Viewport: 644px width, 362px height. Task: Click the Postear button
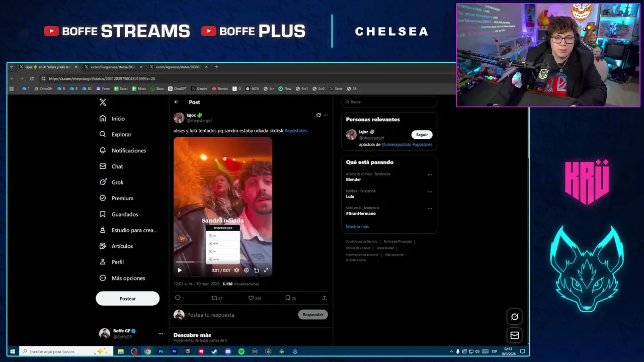coord(127,299)
